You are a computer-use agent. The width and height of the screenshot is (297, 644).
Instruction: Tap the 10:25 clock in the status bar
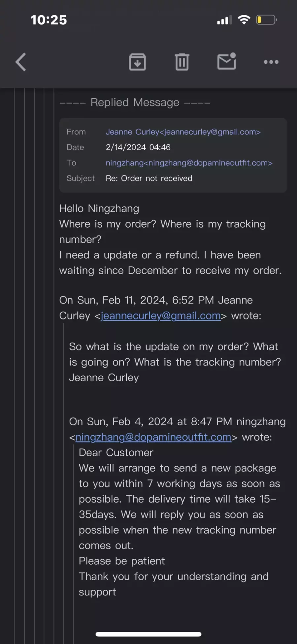point(49,20)
